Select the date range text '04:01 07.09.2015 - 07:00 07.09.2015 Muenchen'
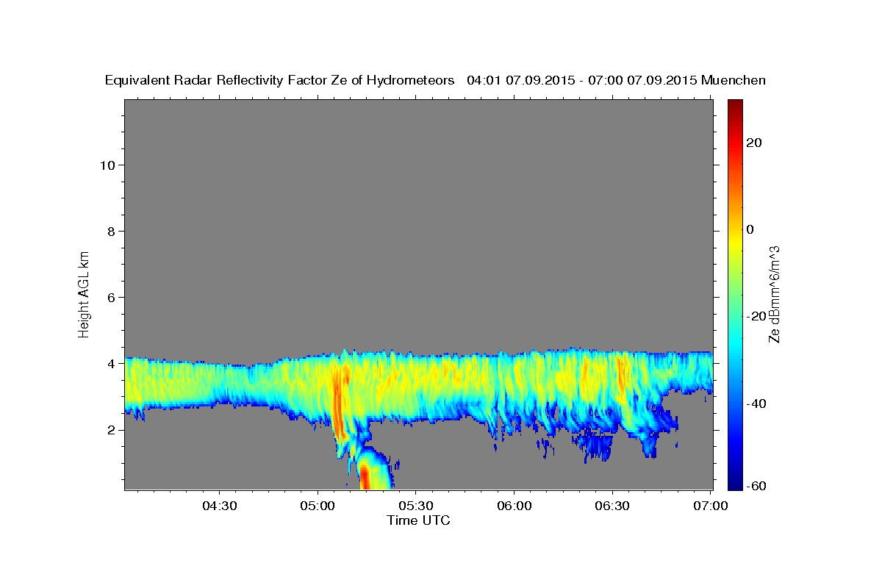Viewport: 882px width, 588px height. [x=617, y=81]
